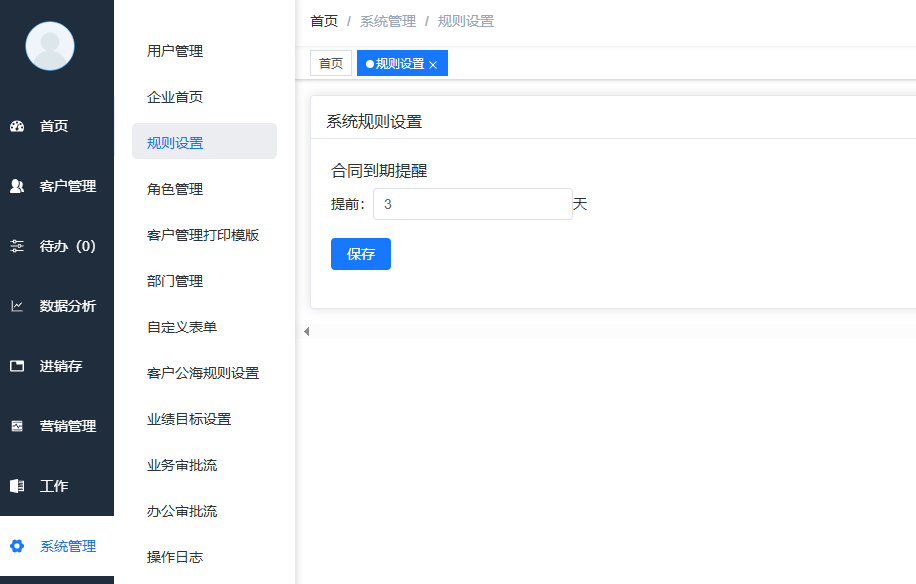
Task: Click the 天 unit label
Action: pyautogui.click(x=580, y=204)
